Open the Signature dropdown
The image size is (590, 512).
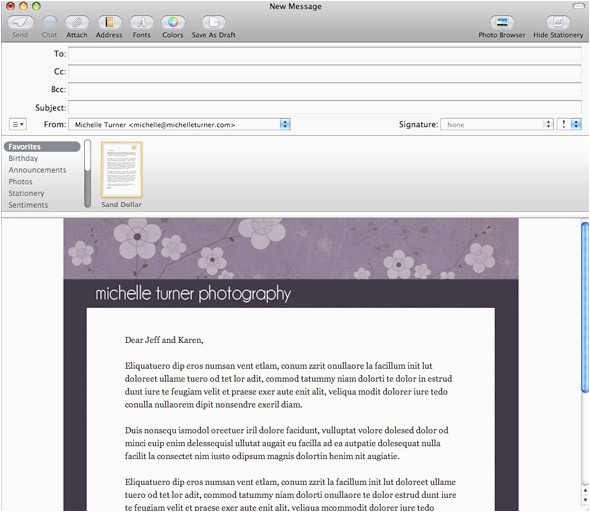pos(497,125)
